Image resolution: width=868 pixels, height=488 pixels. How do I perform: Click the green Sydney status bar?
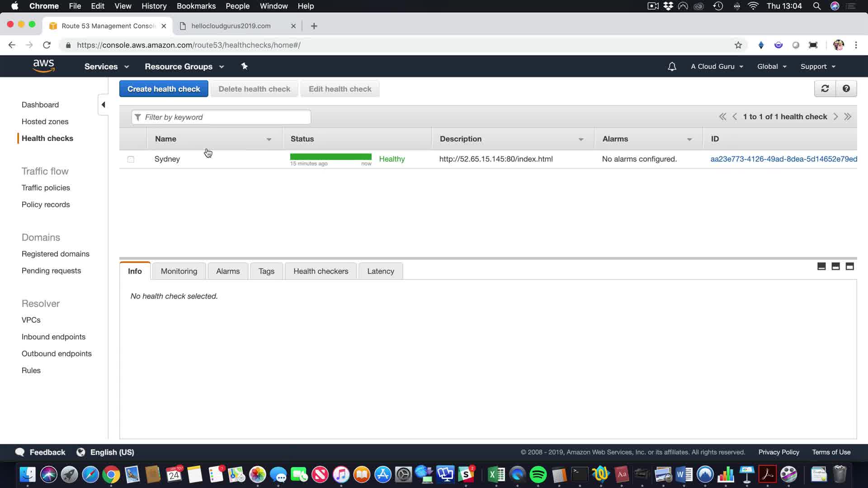pos(330,157)
